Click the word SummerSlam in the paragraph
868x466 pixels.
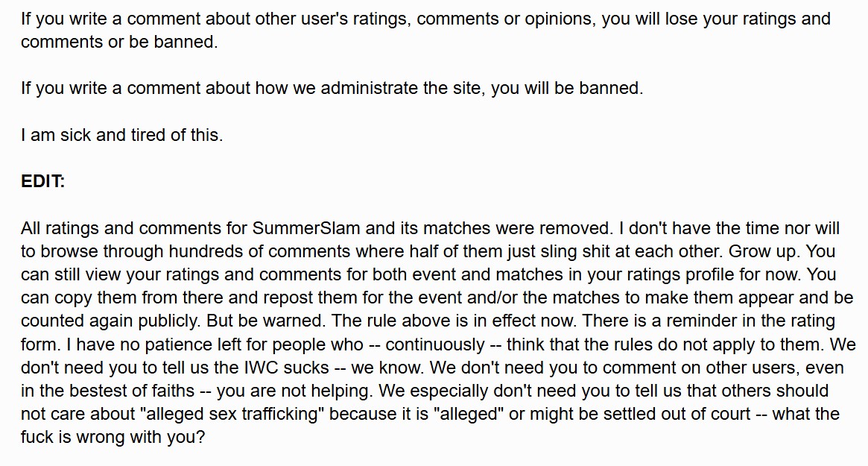pos(297,228)
